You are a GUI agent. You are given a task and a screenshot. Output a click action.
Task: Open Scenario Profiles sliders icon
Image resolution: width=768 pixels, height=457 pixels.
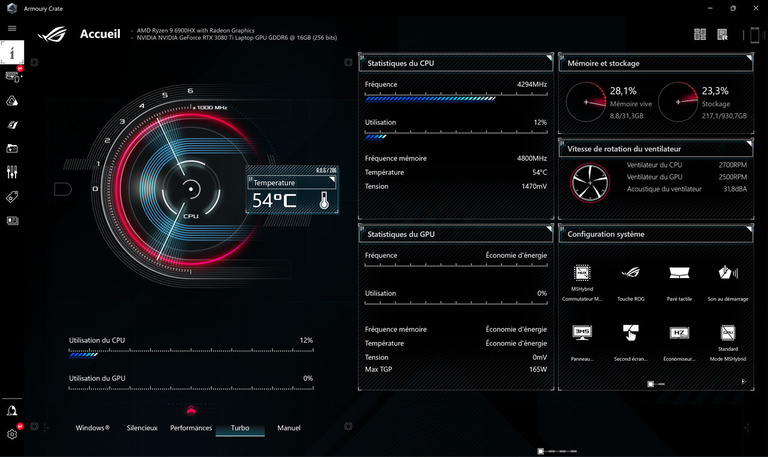click(x=12, y=172)
